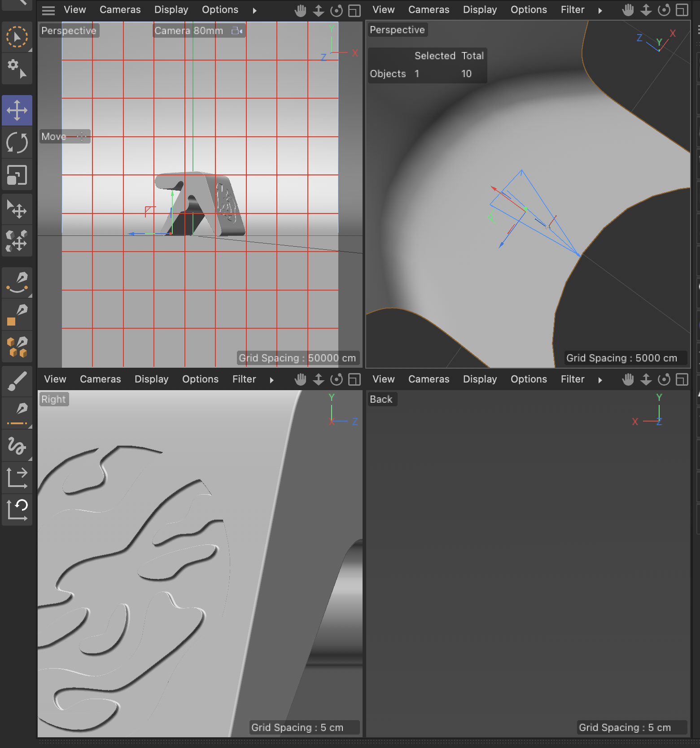Click the pan hand icon of the Back viewport
Viewport: 700px width, 748px height.
pyautogui.click(x=628, y=379)
